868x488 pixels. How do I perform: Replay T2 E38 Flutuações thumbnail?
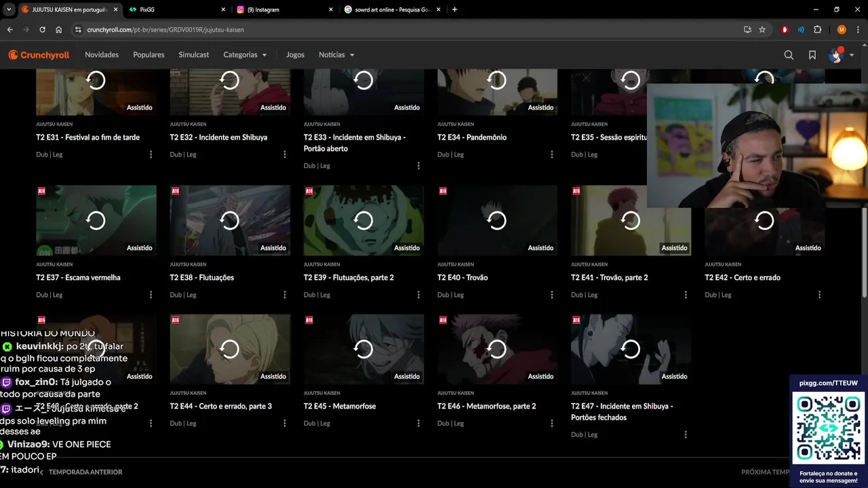(230, 220)
